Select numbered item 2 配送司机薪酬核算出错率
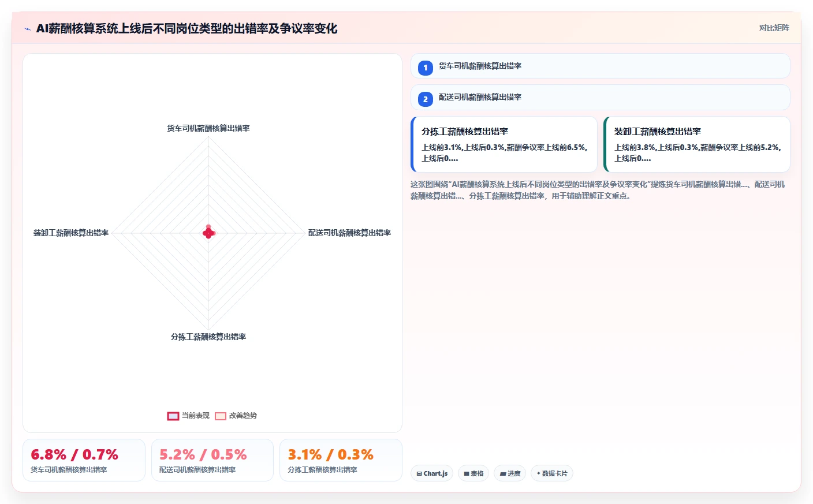813x504 pixels. click(x=600, y=98)
